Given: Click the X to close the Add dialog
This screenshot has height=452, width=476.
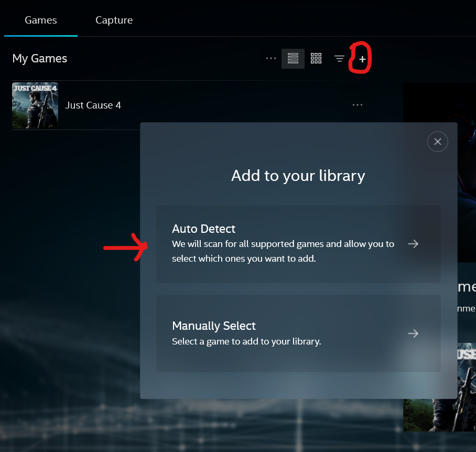Looking at the screenshot, I should coord(438,142).
